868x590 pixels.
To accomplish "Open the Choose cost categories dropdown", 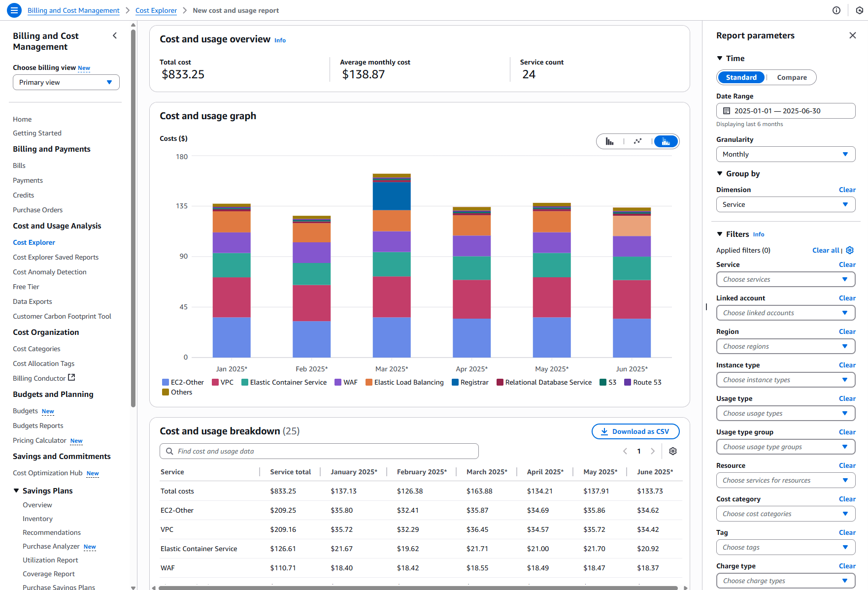I will tap(786, 514).
